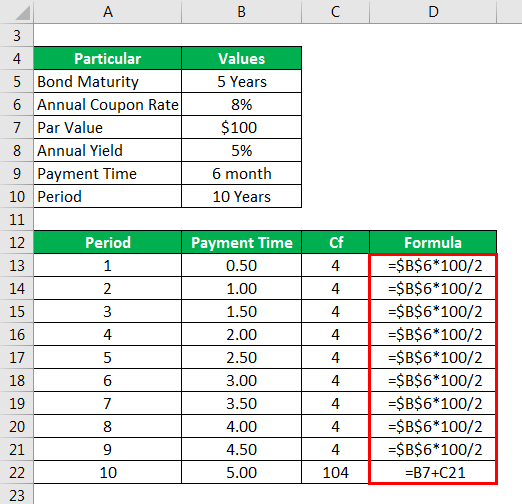This screenshot has width=522, height=504.
Task: Select row 23 header
Action: (17, 495)
